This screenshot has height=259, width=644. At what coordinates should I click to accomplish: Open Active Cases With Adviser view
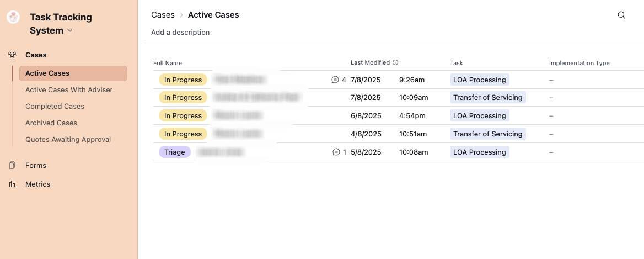(69, 89)
